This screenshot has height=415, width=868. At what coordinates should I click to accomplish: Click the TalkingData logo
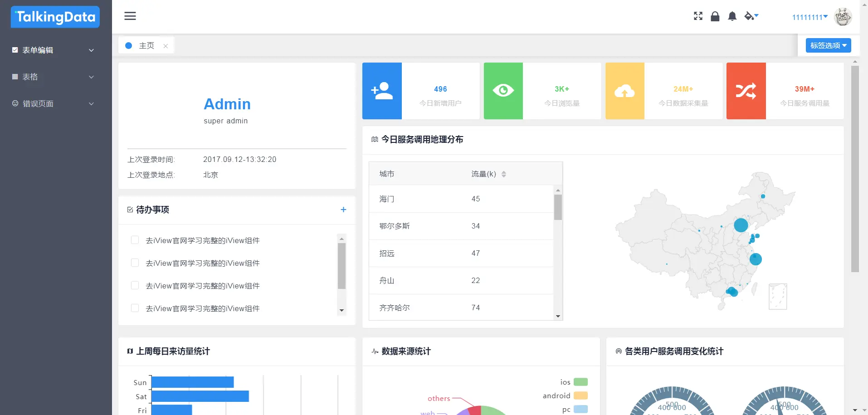coord(55,17)
